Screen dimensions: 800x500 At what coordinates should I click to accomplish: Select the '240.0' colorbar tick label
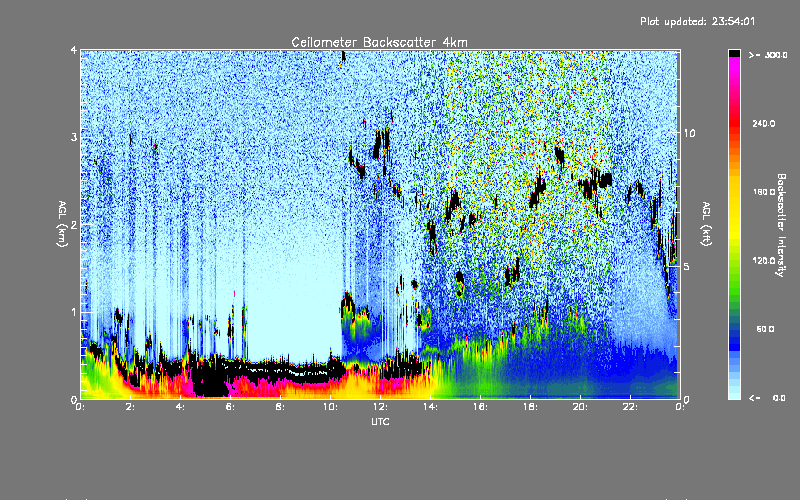coord(764,123)
